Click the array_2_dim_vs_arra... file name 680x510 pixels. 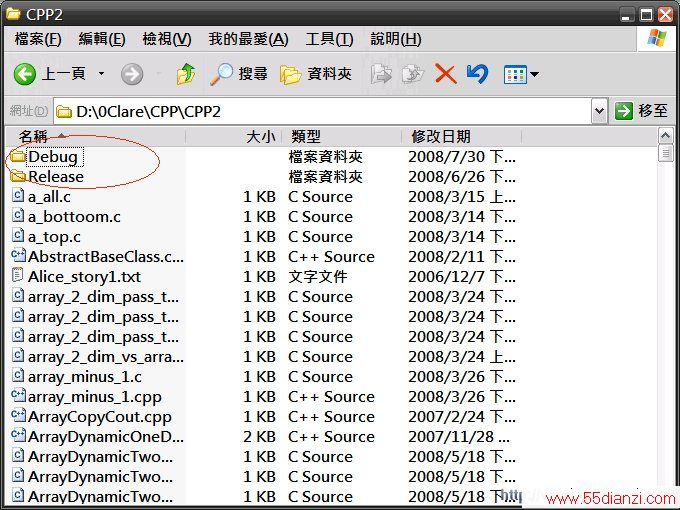(106, 357)
